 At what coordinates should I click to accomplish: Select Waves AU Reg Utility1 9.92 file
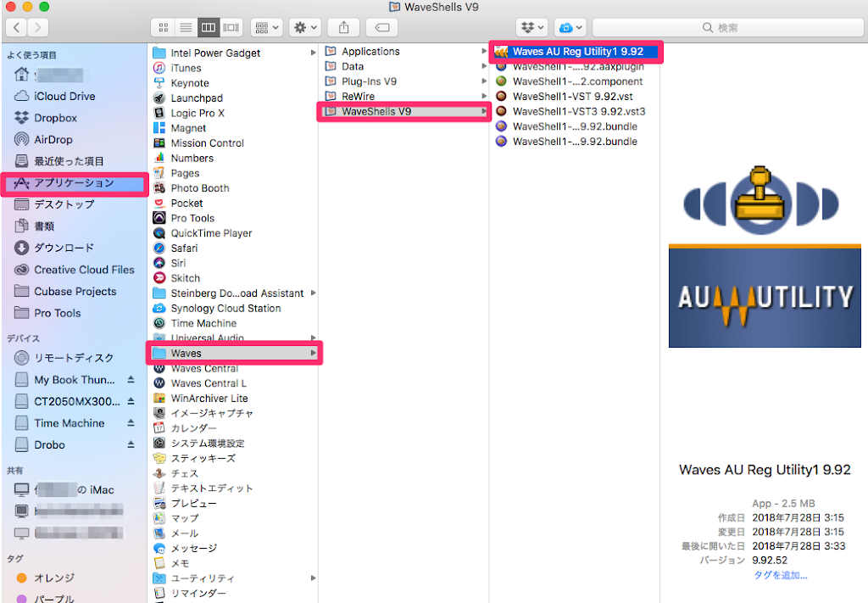pos(576,52)
